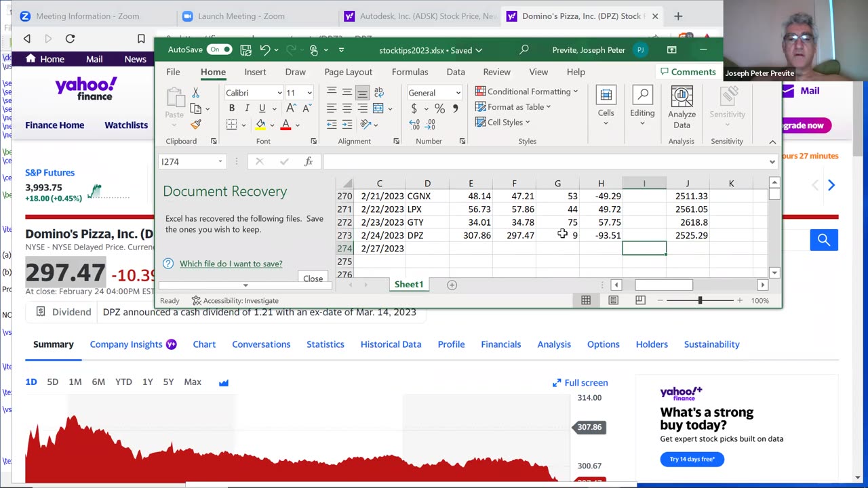Toggle Italic formatting
Image resolution: width=868 pixels, height=488 pixels.
tap(247, 108)
